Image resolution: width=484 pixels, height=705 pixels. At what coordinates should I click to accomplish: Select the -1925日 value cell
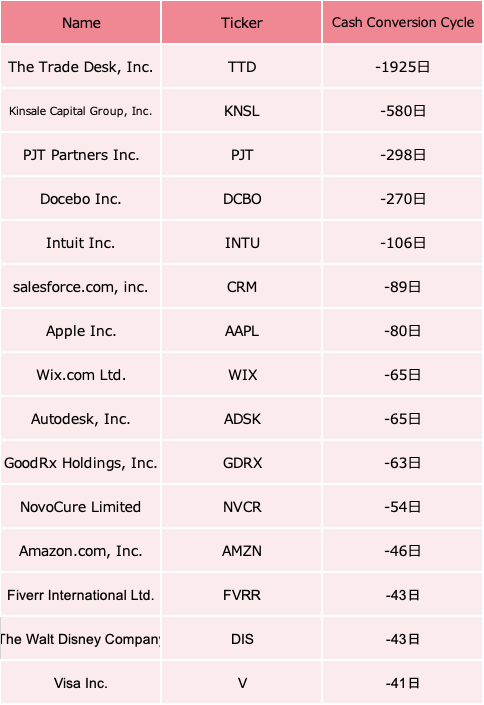pyautogui.click(x=403, y=67)
